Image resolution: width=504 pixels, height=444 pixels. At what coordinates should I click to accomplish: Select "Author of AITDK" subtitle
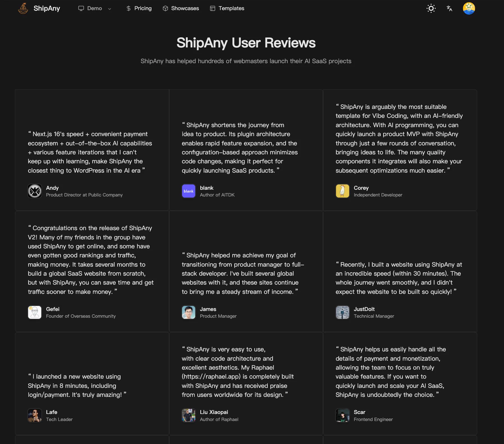pos(217,195)
